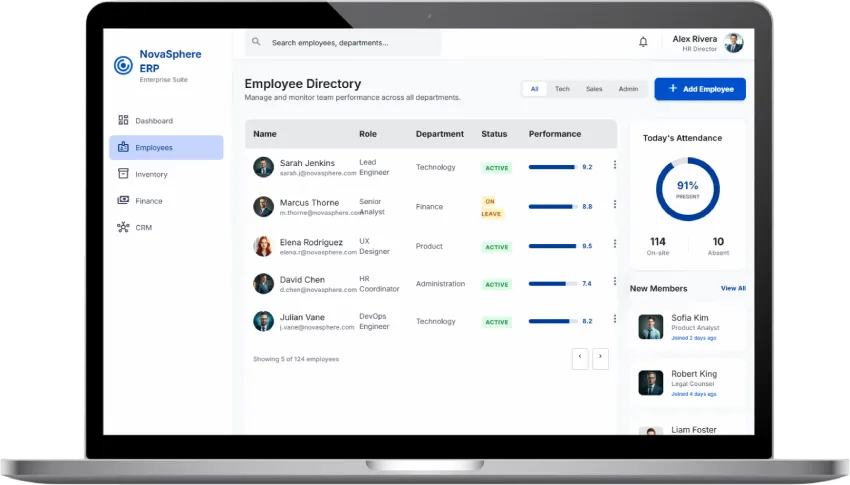The image size is (850, 485).
Task: Click Marcus Thorne performance bar 8.8
Action: click(x=553, y=206)
